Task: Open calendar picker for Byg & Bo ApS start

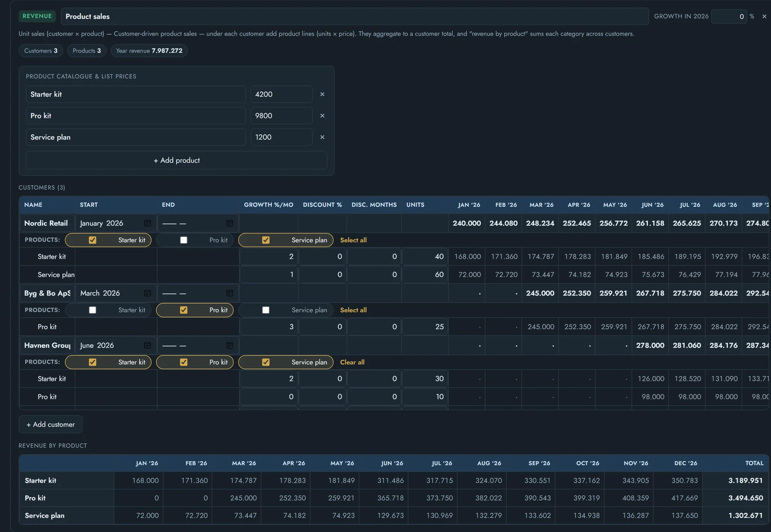Action: 147,293
